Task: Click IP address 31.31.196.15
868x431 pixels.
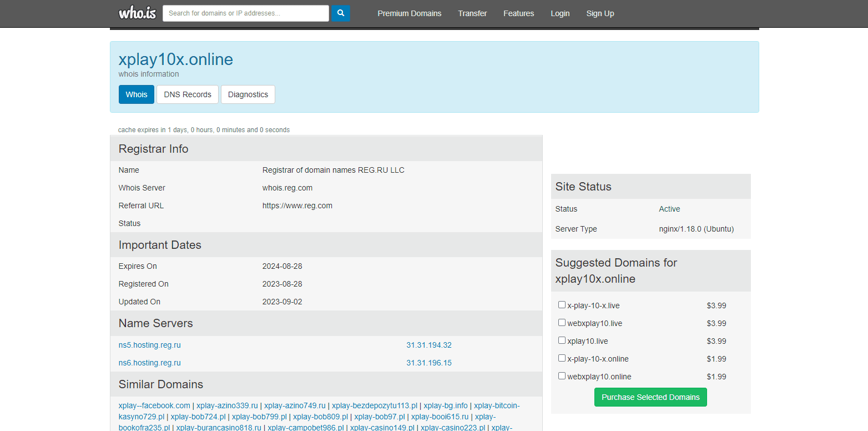Action: click(428, 363)
